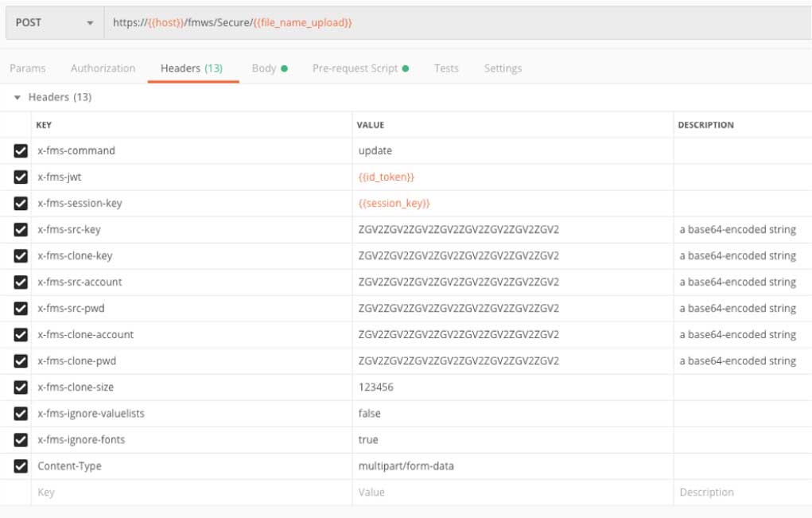This screenshot has height=518, width=812.
Task: Click the x-fms-command key cell
Action: [192, 150]
